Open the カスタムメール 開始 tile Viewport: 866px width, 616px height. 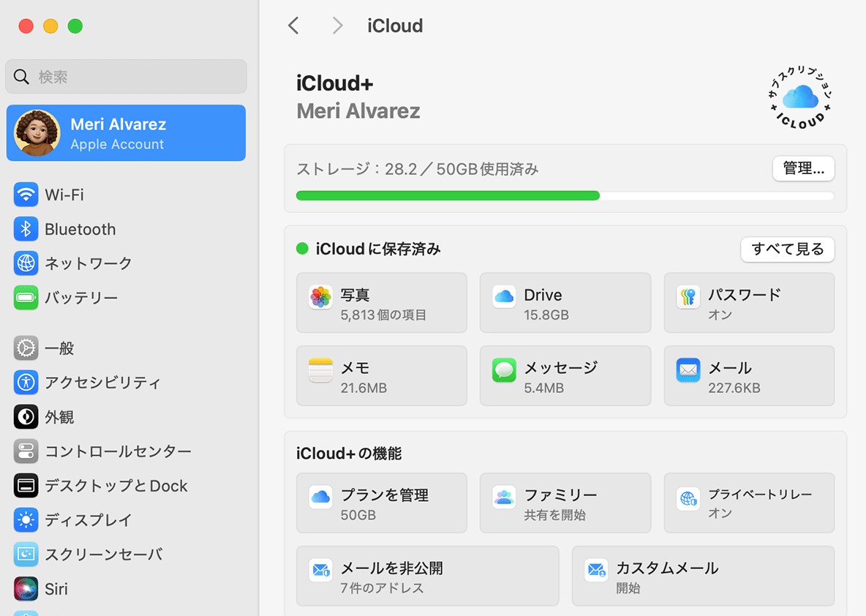pyautogui.click(x=703, y=576)
